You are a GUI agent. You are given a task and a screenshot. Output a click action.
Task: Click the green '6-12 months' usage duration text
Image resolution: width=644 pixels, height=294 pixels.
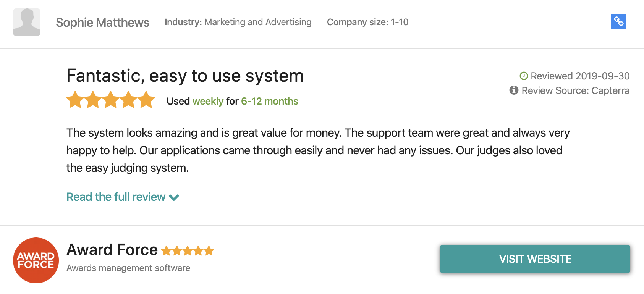pyautogui.click(x=269, y=101)
